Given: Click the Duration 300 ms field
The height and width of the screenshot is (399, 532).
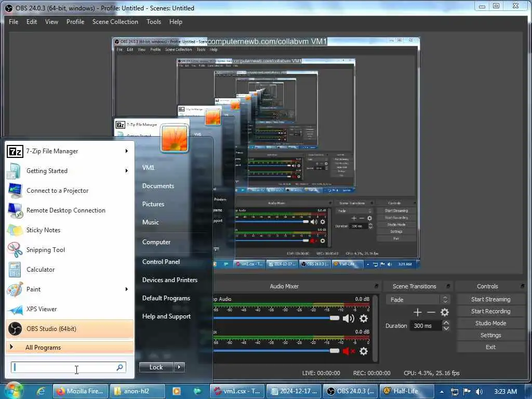Looking at the screenshot, I should (426, 326).
